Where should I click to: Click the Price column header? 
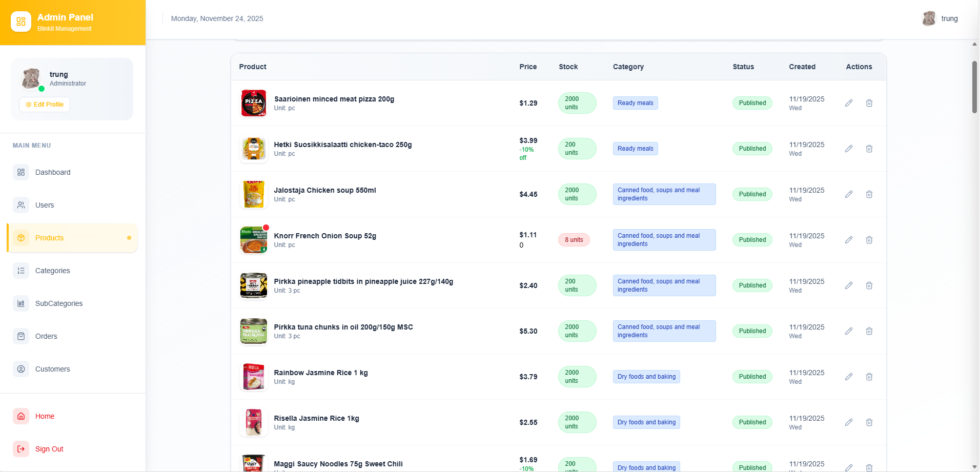point(528,67)
